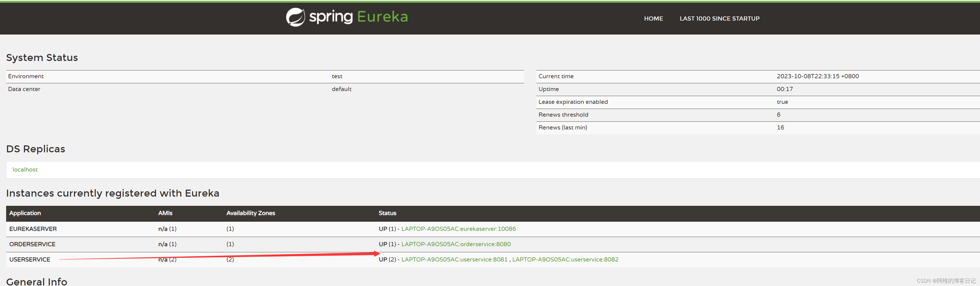Select the Current time label
The width and height of the screenshot is (980, 286).
point(556,76)
